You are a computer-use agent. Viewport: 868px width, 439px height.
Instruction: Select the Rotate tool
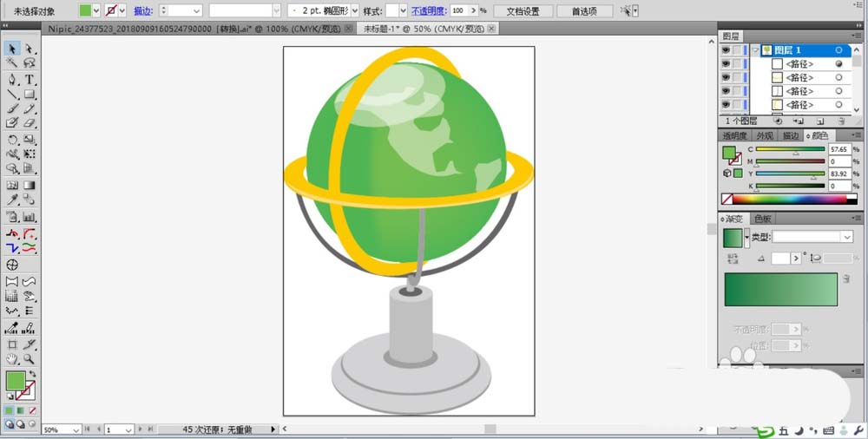pyautogui.click(x=12, y=140)
